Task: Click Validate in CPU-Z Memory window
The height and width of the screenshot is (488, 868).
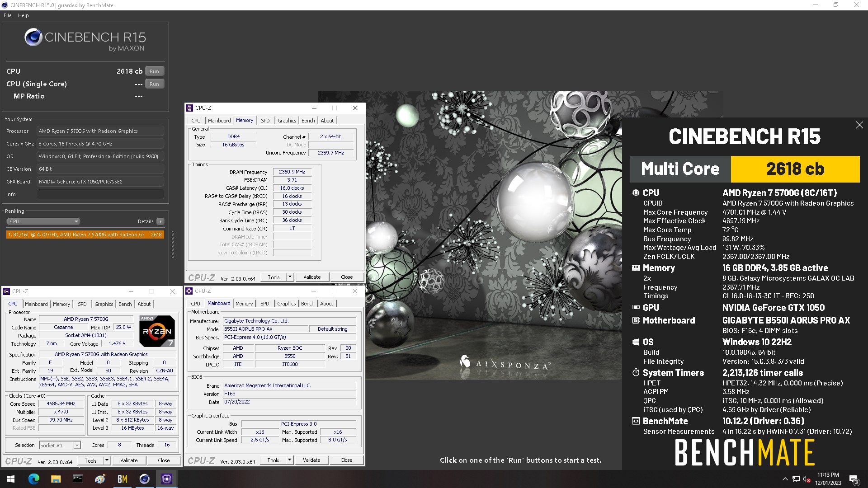Action: (x=312, y=277)
